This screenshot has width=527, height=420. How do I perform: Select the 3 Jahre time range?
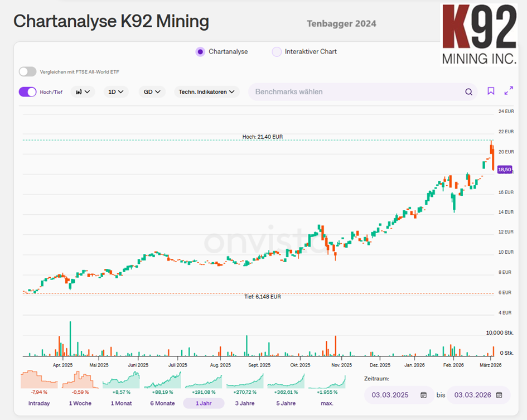click(x=245, y=403)
